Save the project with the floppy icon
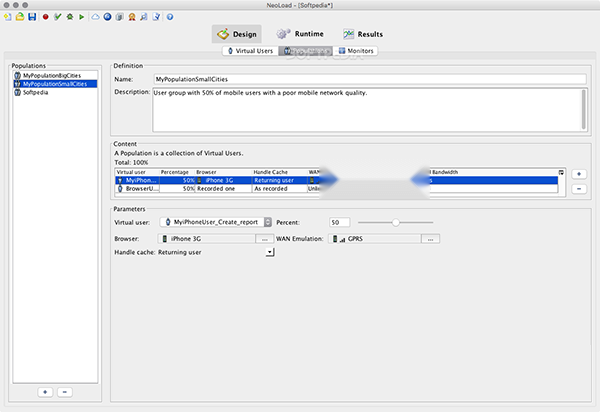 tap(32, 17)
